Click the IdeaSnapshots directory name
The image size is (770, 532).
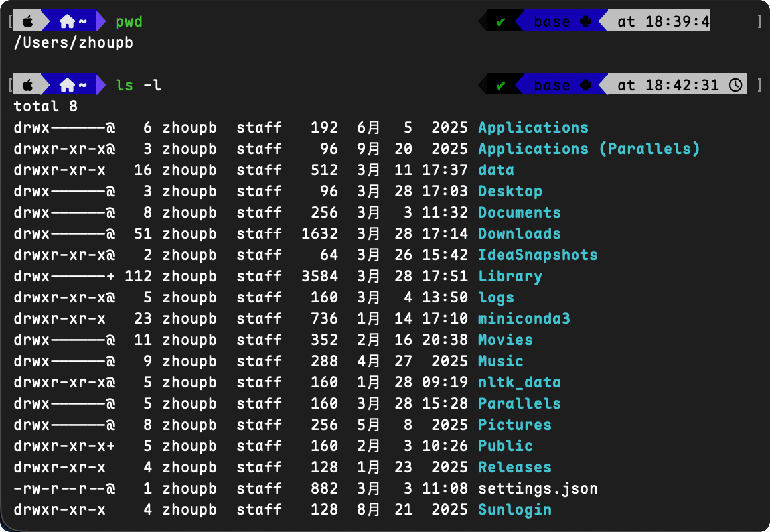[538, 255]
